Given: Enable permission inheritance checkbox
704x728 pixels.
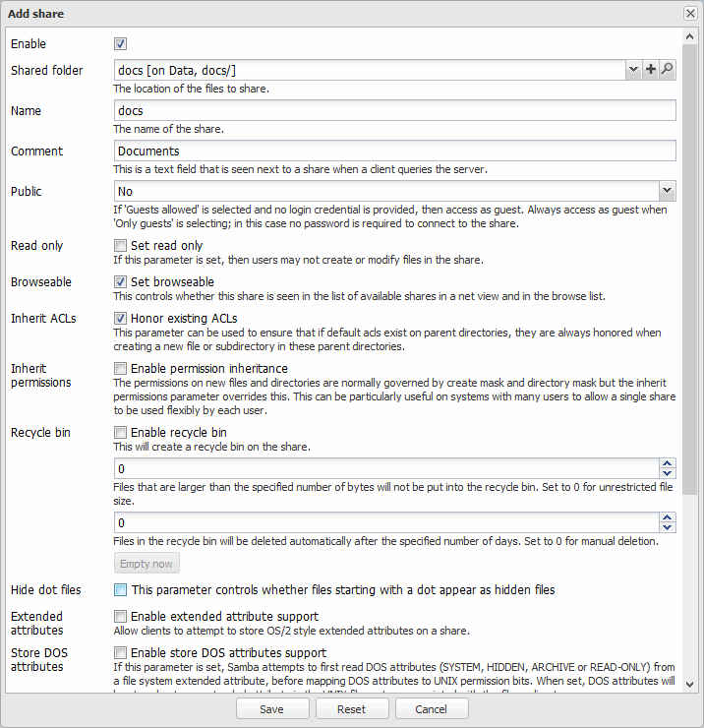Looking at the screenshot, I should tap(120, 368).
